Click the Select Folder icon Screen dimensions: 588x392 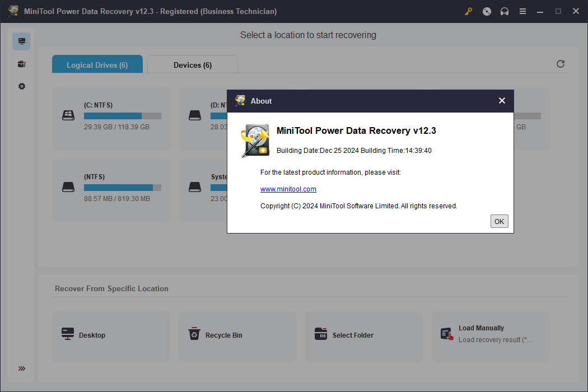click(321, 334)
